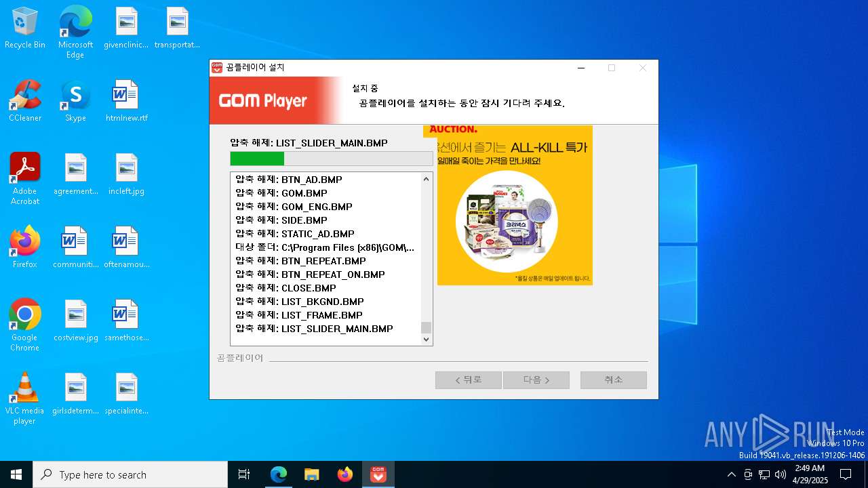Select the transportat image file on desktop

177,28
